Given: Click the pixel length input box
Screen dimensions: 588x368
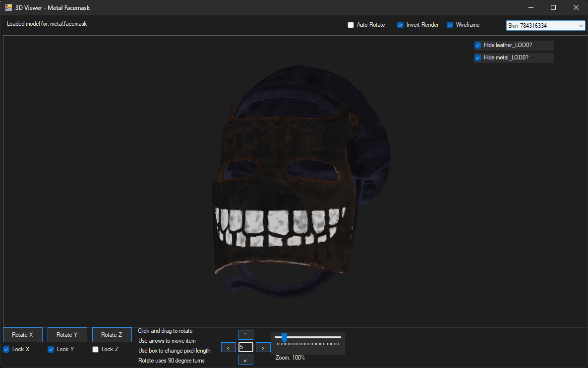Looking at the screenshot, I should point(245,347).
